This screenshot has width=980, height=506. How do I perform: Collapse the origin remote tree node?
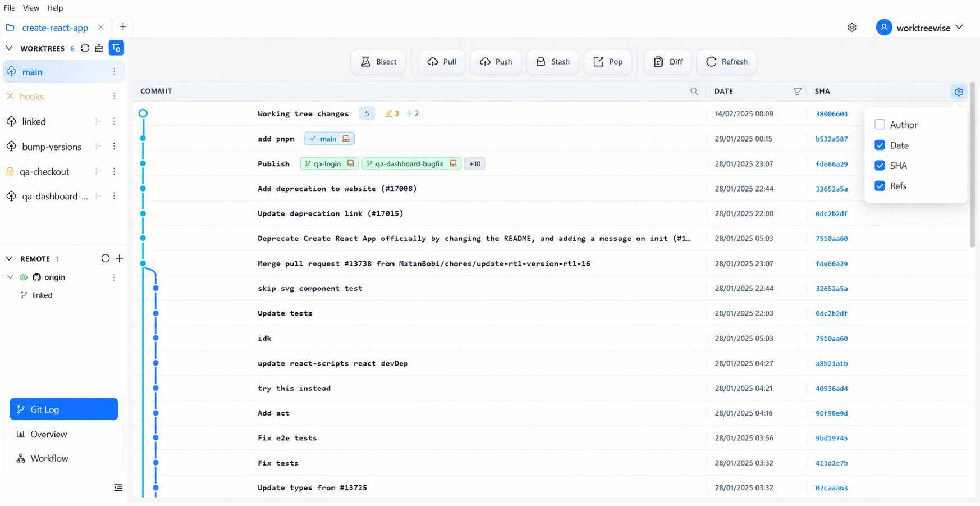point(10,277)
